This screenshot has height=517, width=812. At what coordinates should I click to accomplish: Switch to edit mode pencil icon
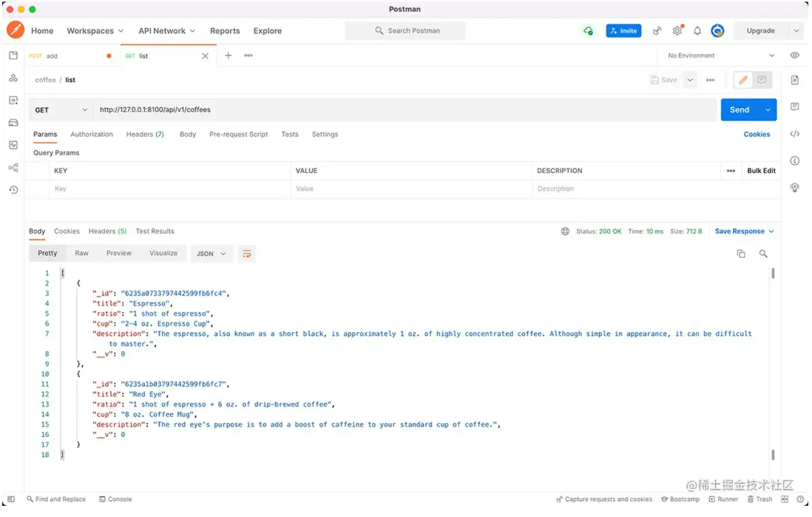(743, 80)
